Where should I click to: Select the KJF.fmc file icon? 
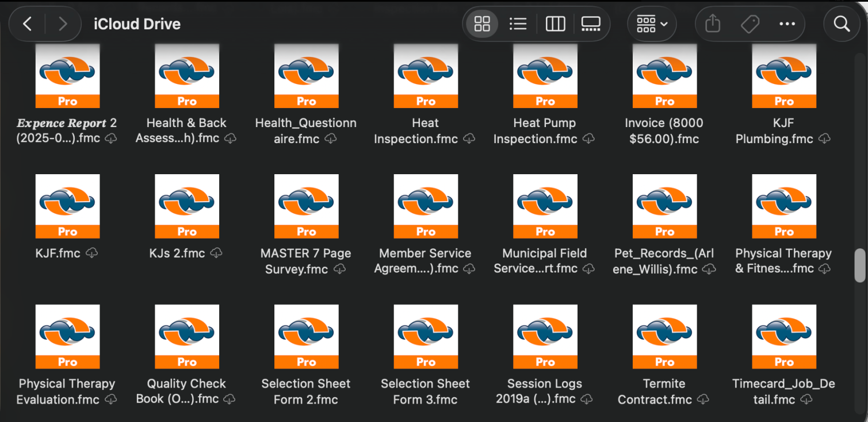click(67, 206)
